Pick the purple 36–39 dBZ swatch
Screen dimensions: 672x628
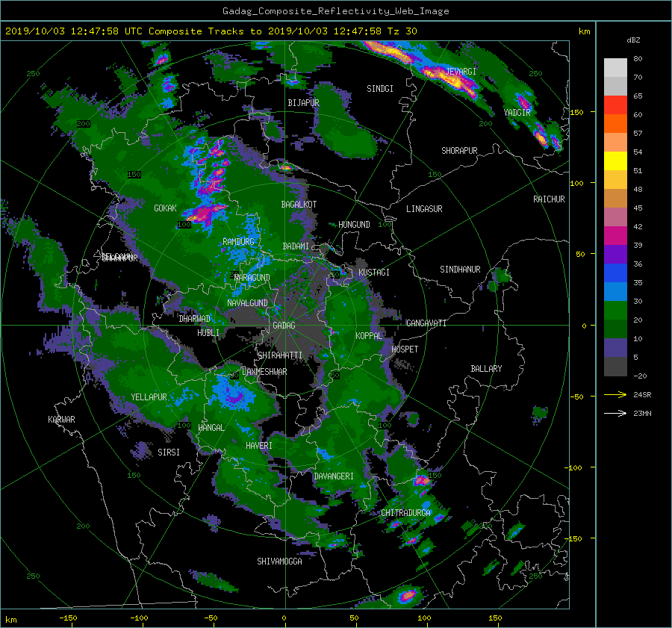pos(615,255)
